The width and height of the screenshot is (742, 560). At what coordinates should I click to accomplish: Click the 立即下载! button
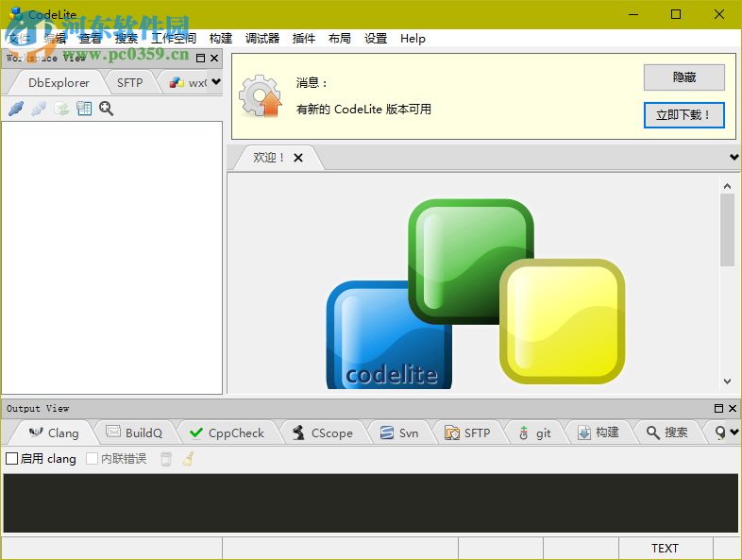(683, 115)
